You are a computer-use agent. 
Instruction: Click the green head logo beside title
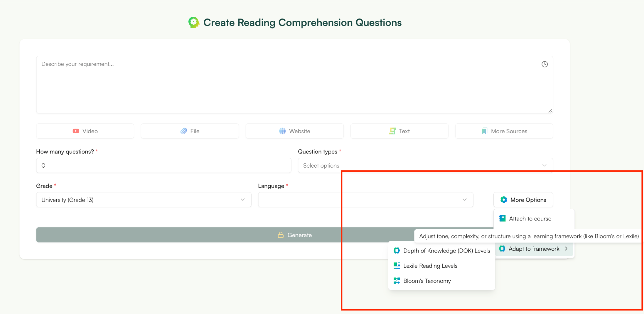point(194,23)
